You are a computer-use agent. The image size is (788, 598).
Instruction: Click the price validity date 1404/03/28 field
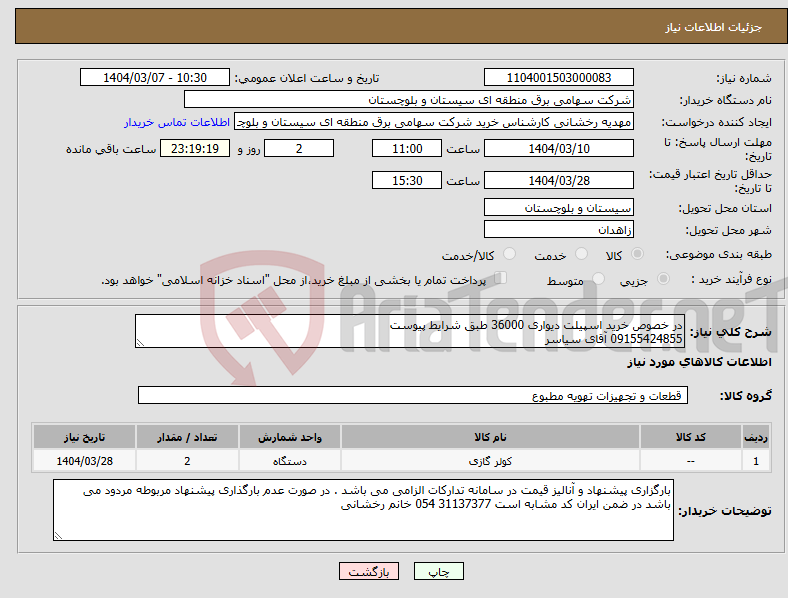558,180
